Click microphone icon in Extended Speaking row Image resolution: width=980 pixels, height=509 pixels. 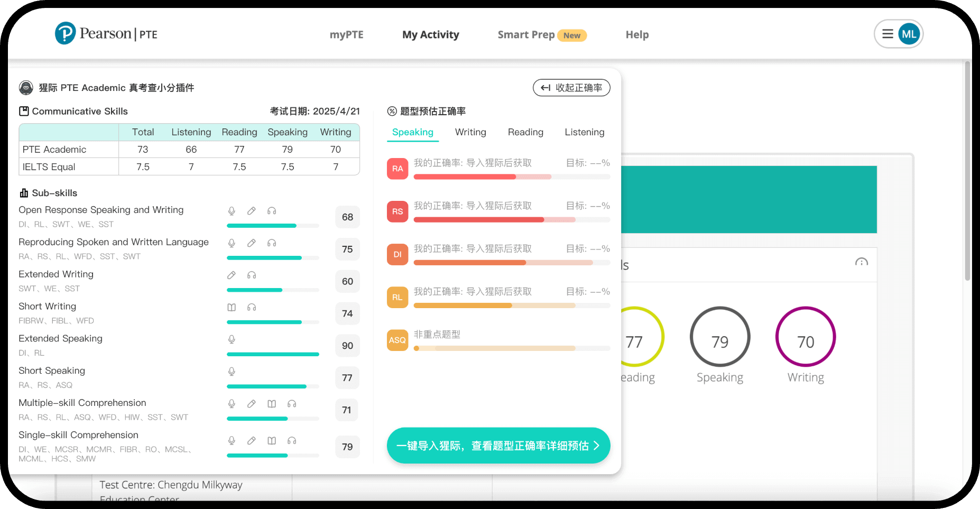232,339
